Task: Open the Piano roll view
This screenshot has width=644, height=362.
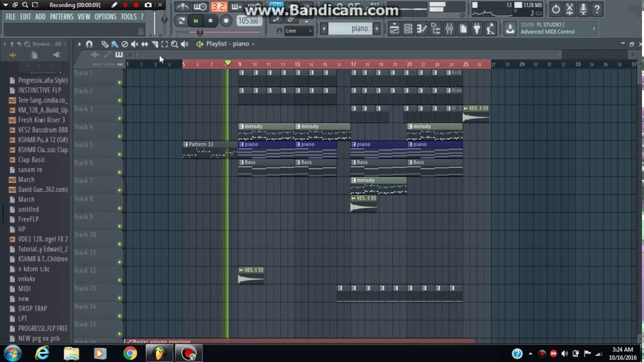Action: click(x=422, y=29)
